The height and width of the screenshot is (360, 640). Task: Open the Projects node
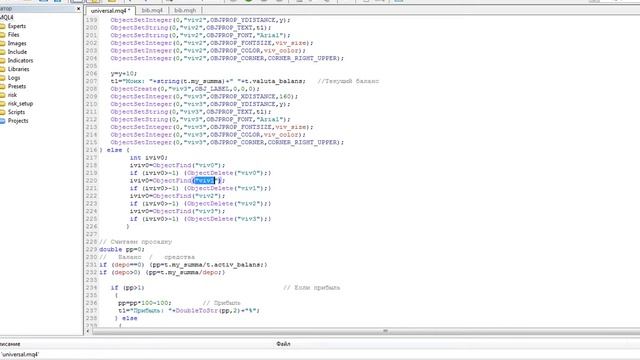[18, 120]
